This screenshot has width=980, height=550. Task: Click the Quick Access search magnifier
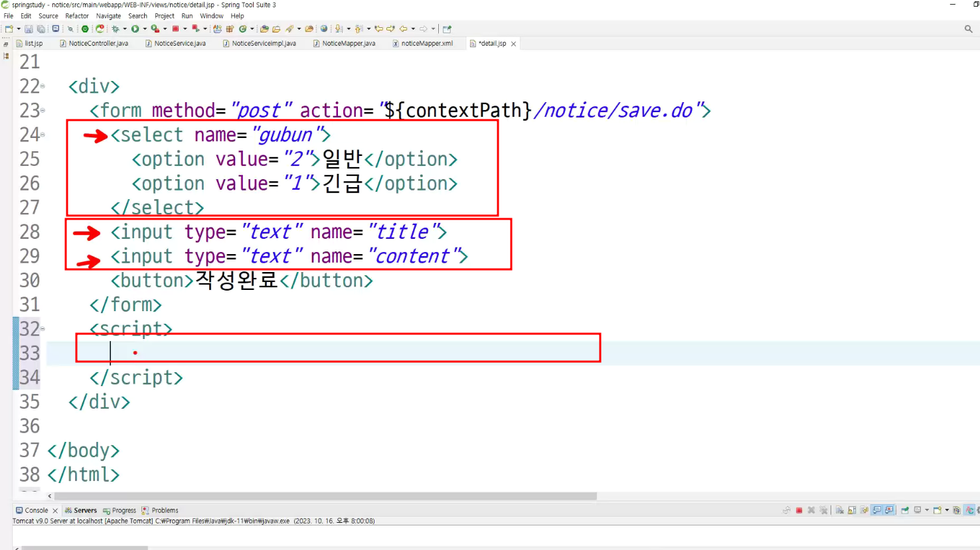pyautogui.click(x=968, y=29)
